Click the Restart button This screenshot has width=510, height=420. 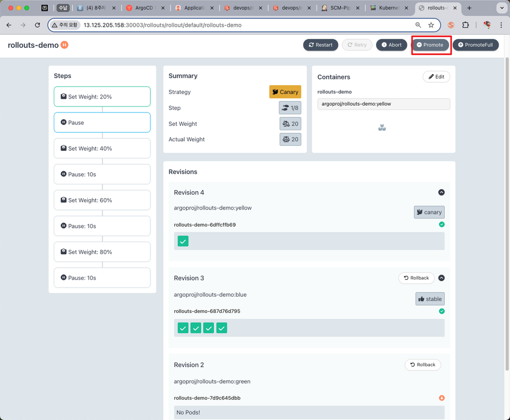point(320,45)
